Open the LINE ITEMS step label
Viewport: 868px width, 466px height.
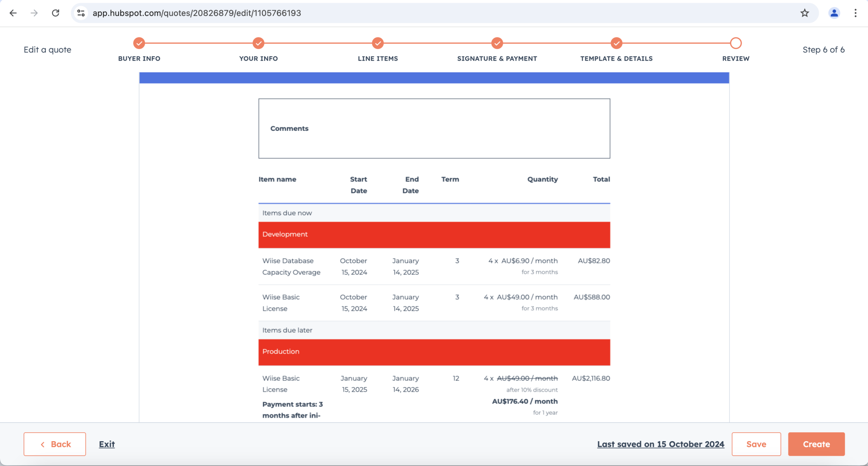378,59
